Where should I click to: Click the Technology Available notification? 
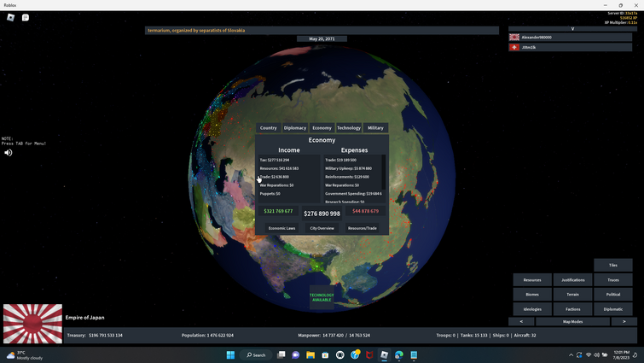pos(322,297)
